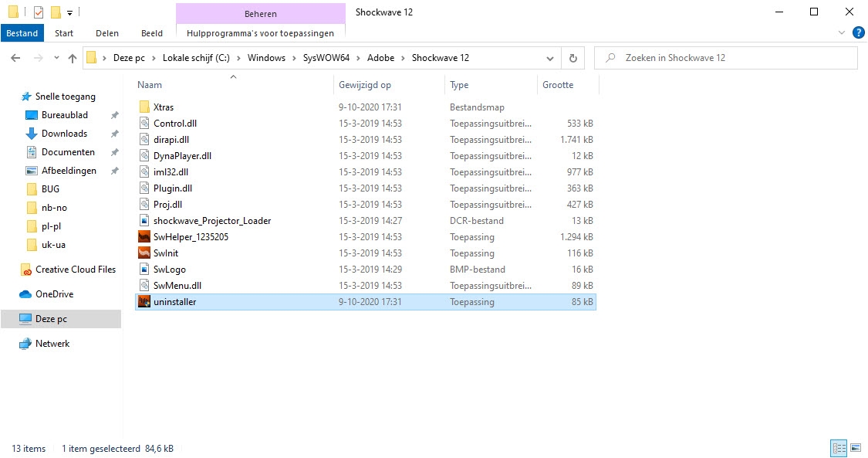Open the Customize Quick Access Toolbar dropdown
Image resolution: width=868 pixels, height=458 pixels.
pyautogui.click(x=69, y=12)
